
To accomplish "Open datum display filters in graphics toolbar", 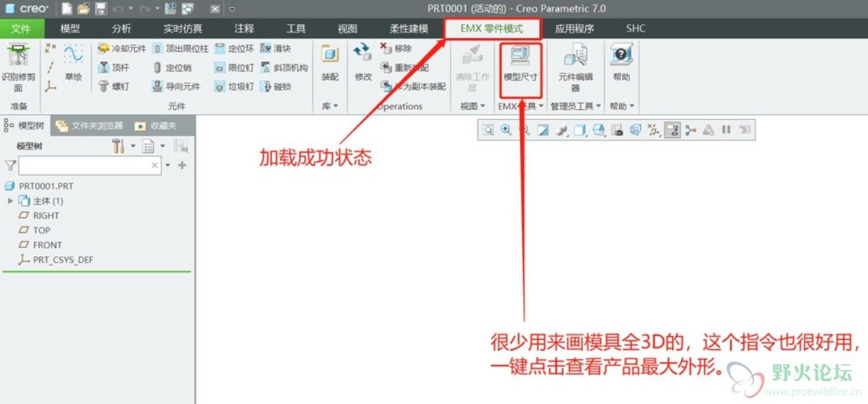I will [654, 130].
